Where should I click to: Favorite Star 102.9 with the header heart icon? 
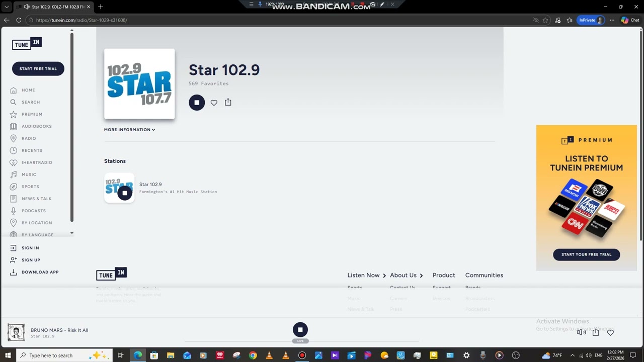coord(214,103)
